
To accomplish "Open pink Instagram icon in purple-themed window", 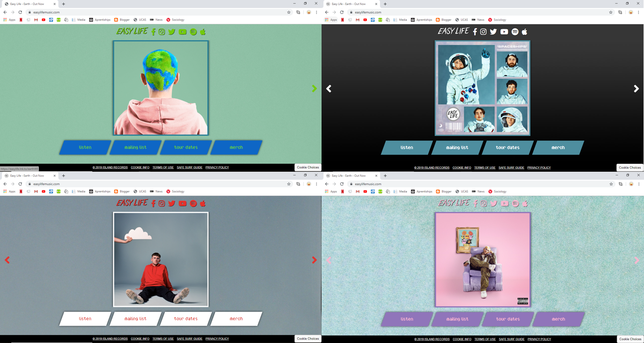I will [484, 203].
